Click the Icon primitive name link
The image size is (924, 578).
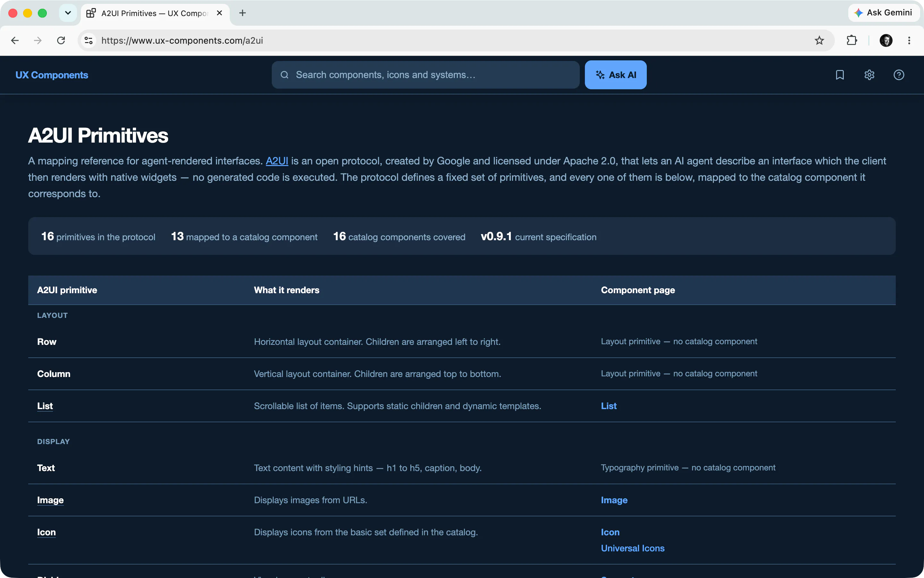[x=46, y=532]
